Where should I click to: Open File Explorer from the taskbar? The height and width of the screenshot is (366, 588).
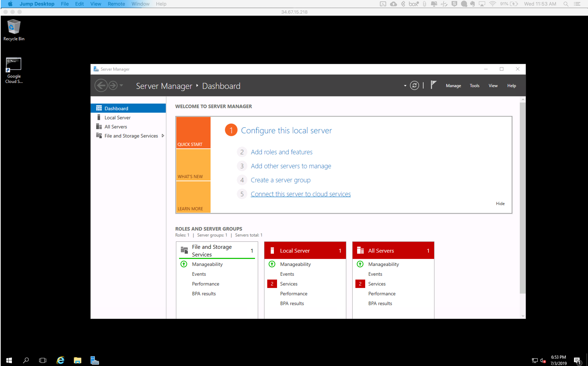click(77, 360)
